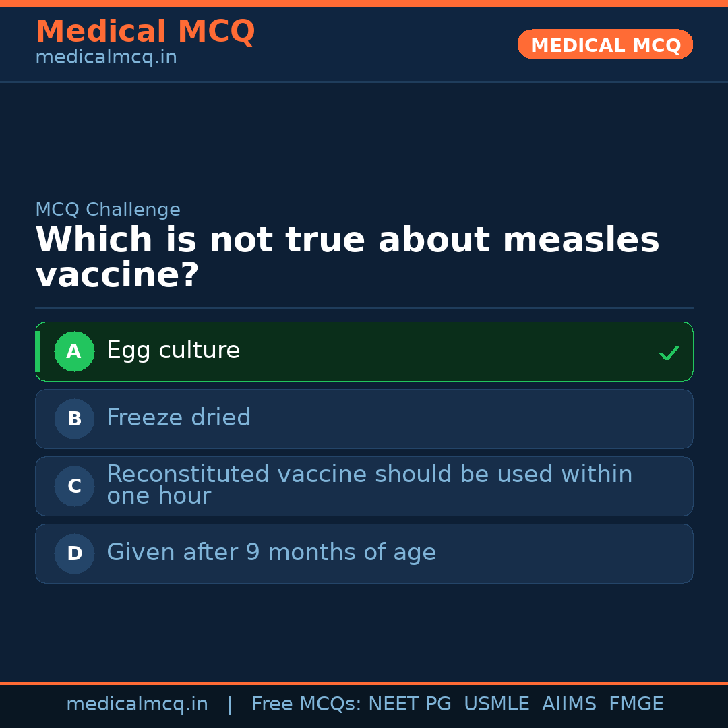728x728 pixels.
Task: Pick Given after 9 months of age
Action: (x=364, y=553)
